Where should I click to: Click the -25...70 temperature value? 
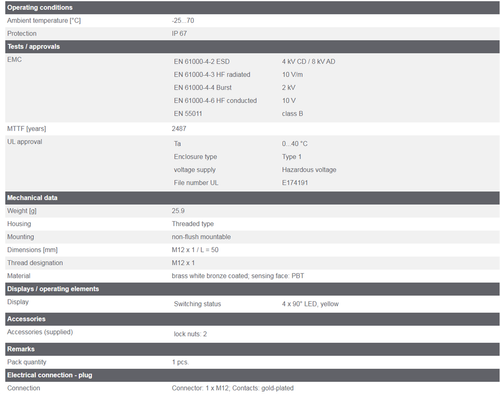click(x=183, y=21)
